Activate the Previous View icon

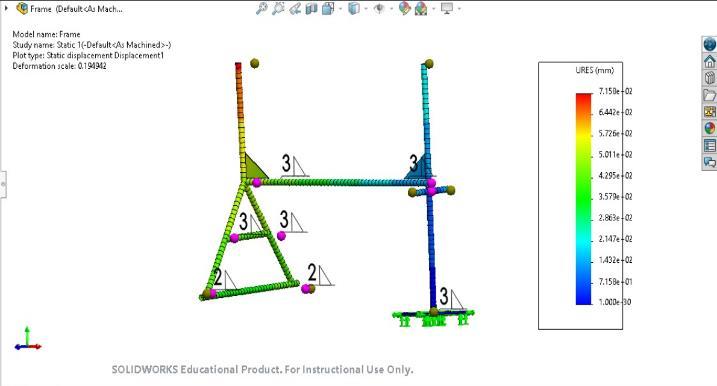[x=295, y=8]
